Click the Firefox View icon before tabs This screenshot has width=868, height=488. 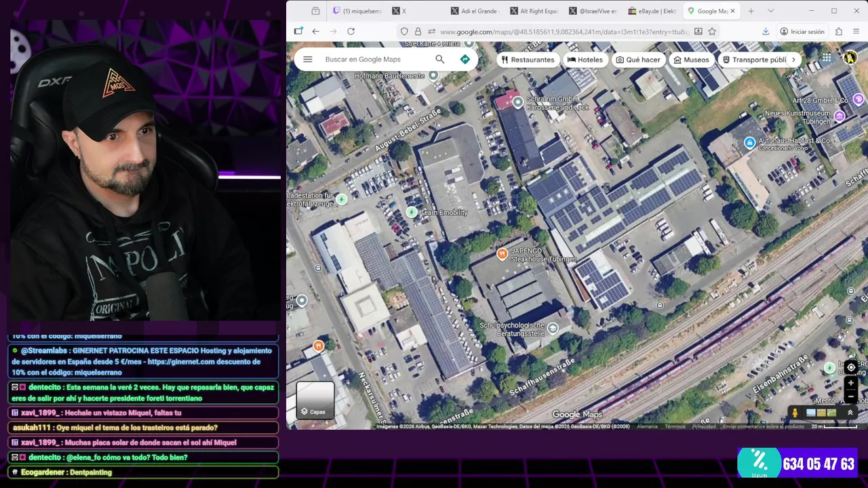[x=315, y=11]
